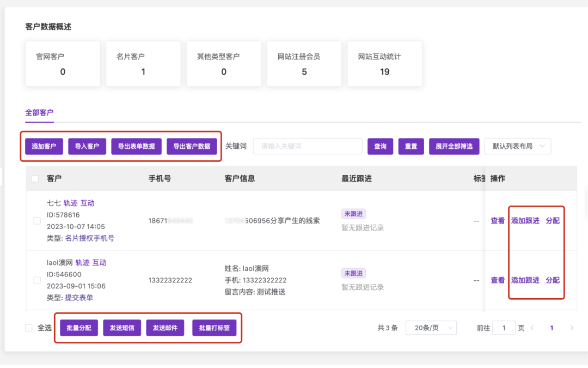Focus the 关键词 search input field
Screen dimensions: 588x368
[308, 146]
